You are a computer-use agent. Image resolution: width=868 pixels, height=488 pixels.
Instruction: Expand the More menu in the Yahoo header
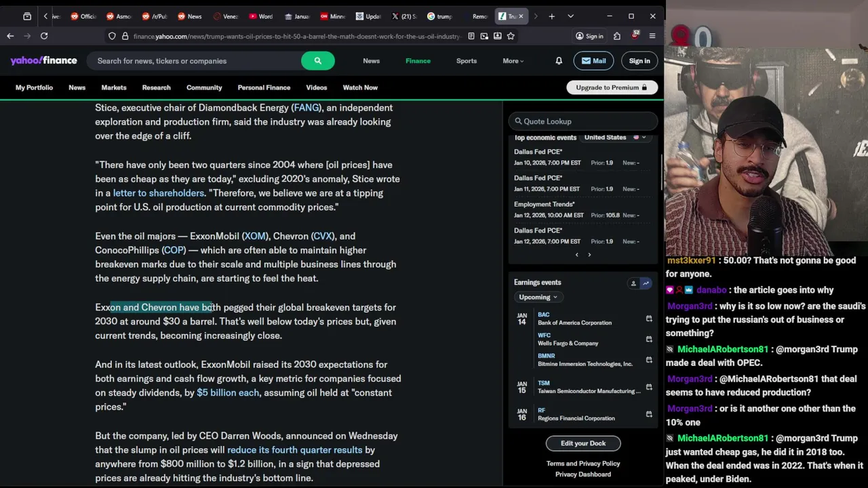513,61
